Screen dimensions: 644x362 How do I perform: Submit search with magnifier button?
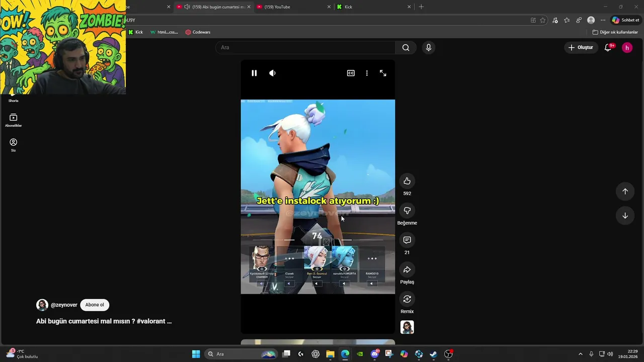point(406,47)
